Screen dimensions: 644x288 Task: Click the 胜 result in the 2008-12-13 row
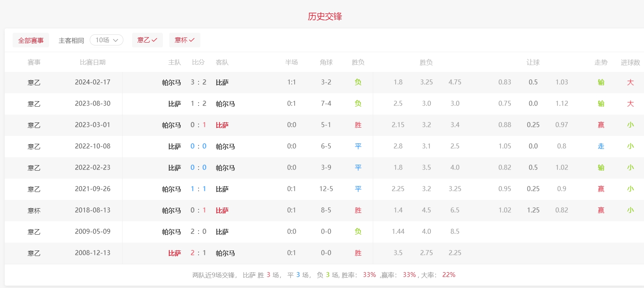358,253
